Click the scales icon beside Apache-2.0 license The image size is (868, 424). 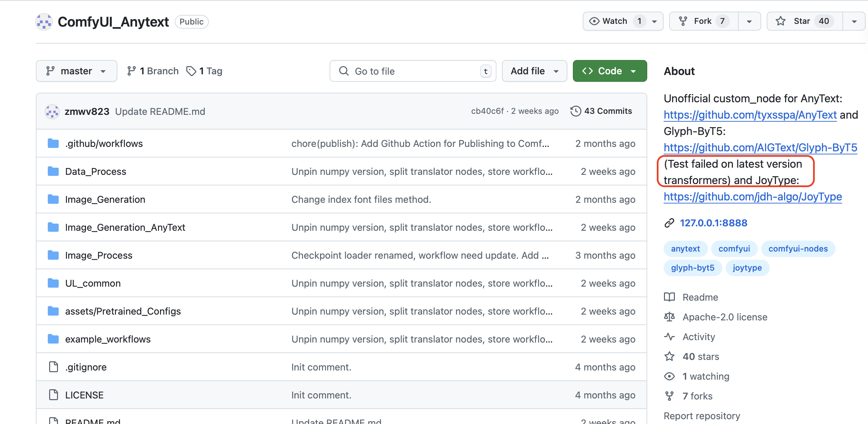(669, 317)
